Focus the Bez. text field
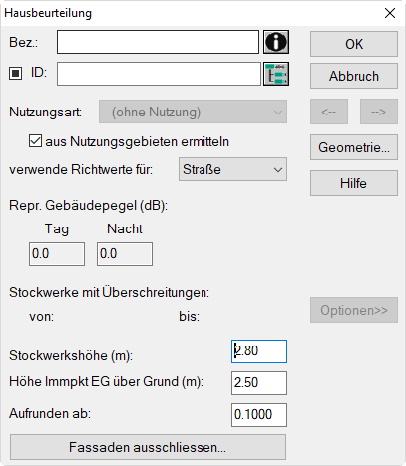Viewport: 406px width, 466px height. (158, 42)
